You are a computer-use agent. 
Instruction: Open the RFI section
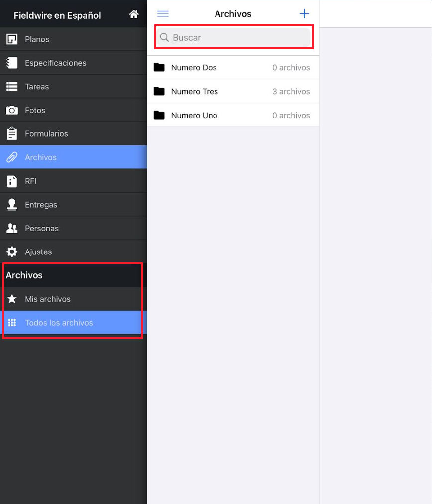tap(74, 181)
